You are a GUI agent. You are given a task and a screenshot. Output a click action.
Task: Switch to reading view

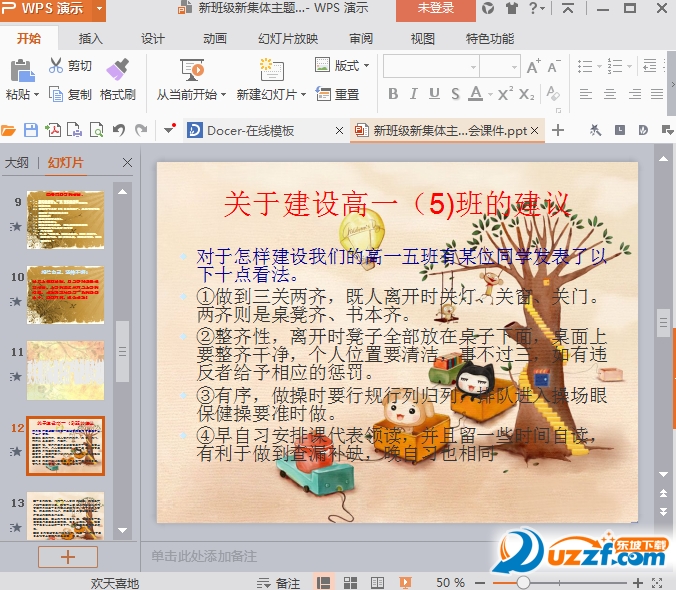click(377, 583)
